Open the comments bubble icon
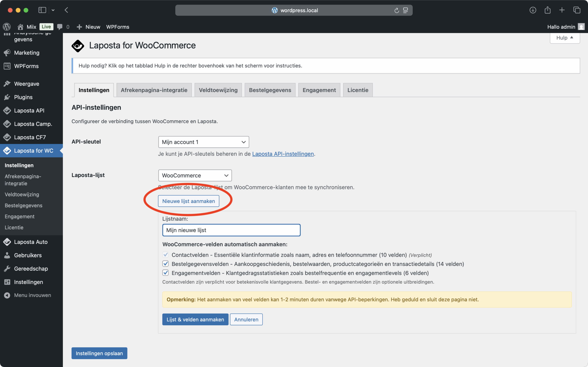The width and height of the screenshot is (588, 367). coord(60,27)
